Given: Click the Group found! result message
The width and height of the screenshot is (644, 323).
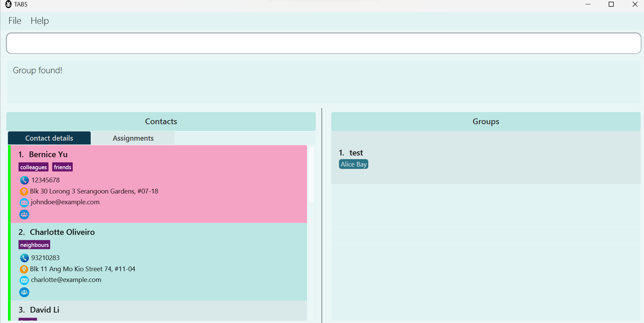Looking at the screenshot, I should coord(37,70).
